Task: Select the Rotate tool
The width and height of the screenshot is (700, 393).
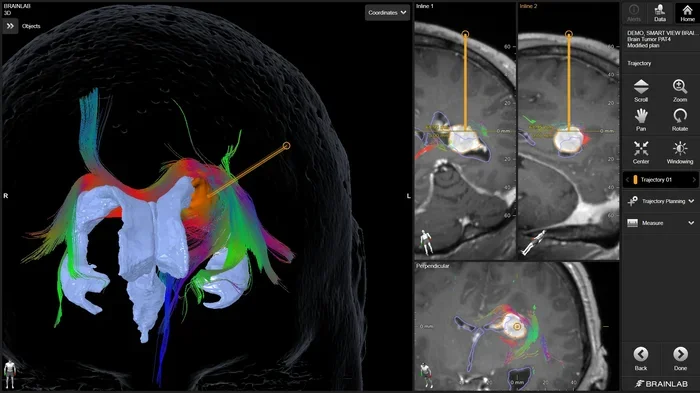Action: click(x=680, y=120)
